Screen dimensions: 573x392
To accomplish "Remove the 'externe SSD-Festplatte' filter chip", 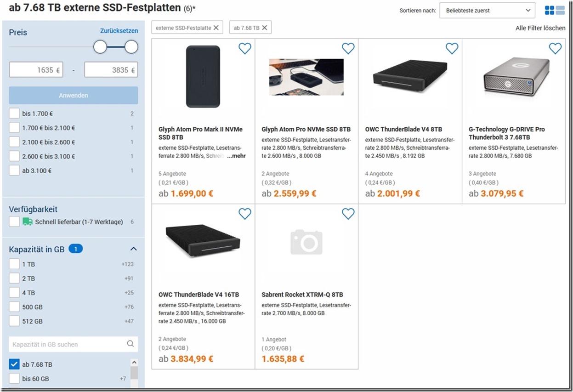I will click(x=216, y=28).
